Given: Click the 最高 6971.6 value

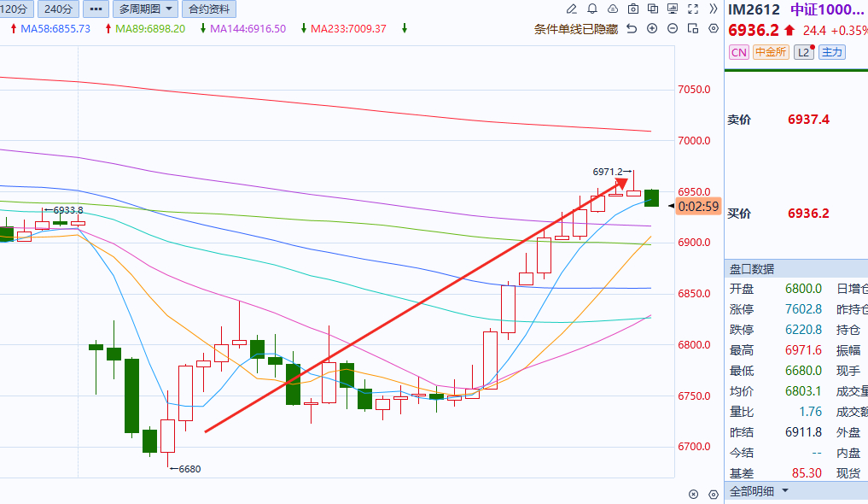Looking at the screenshot, I should pos(803,350).
